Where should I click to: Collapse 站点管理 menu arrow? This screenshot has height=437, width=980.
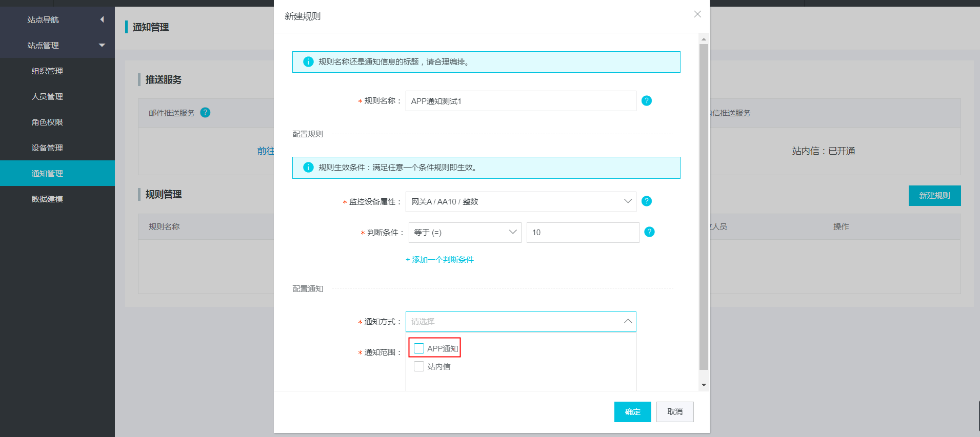pos(102,45)
